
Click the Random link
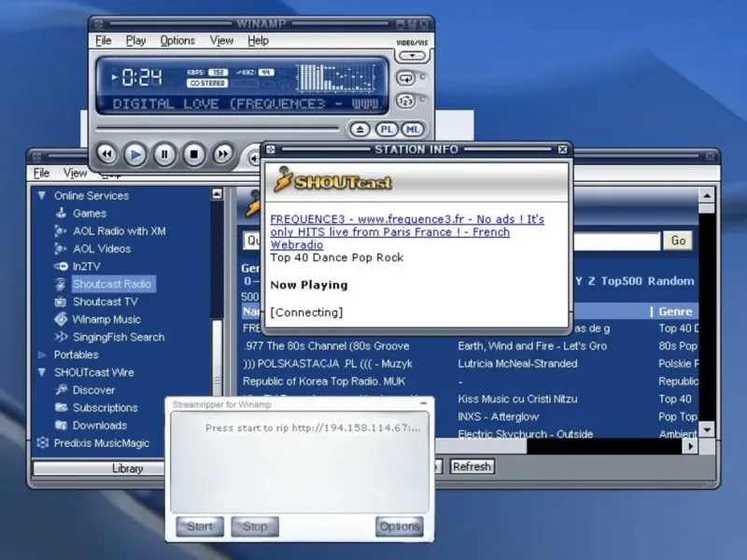point(670,281)
